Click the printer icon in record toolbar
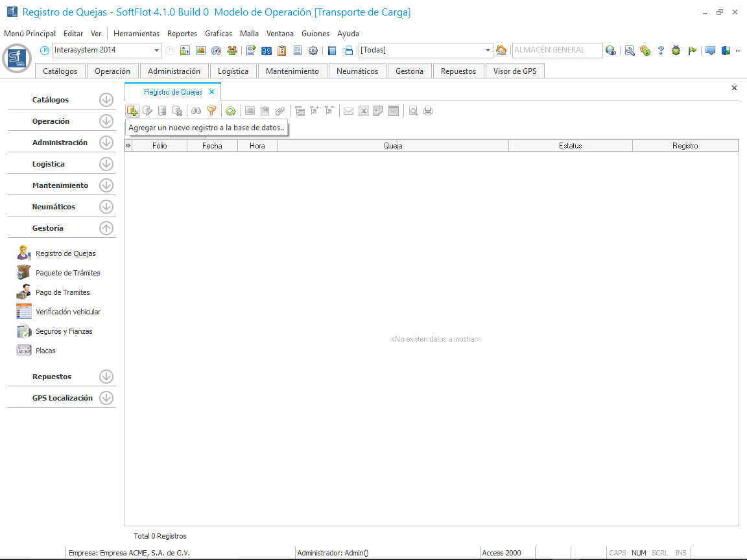This screenshot has width=747, height=560. 428,111
